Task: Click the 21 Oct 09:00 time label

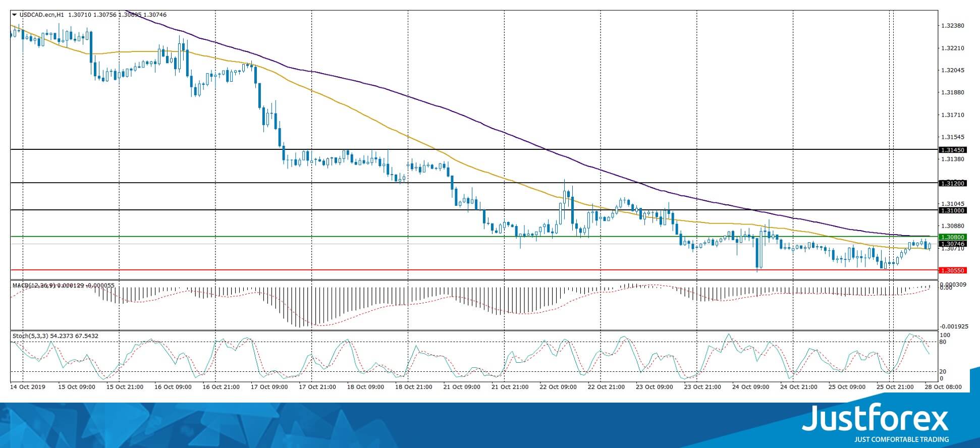Action: coord(462,387)
